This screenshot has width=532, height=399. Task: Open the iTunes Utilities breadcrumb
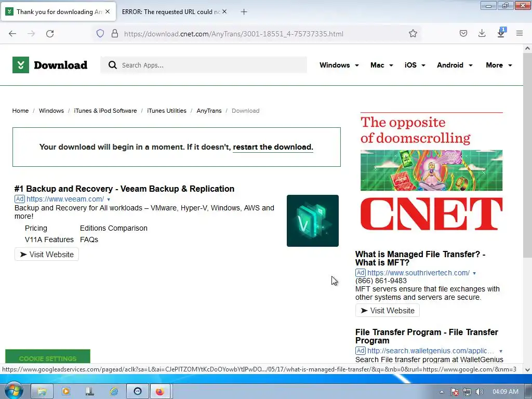(x=167, y=111)
